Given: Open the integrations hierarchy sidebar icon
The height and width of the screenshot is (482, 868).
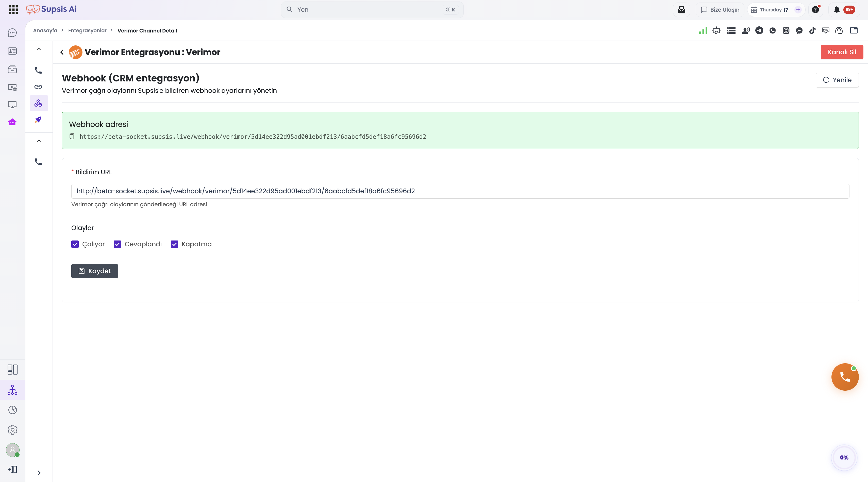Looking at the screenshot, I should coord(12,390).
